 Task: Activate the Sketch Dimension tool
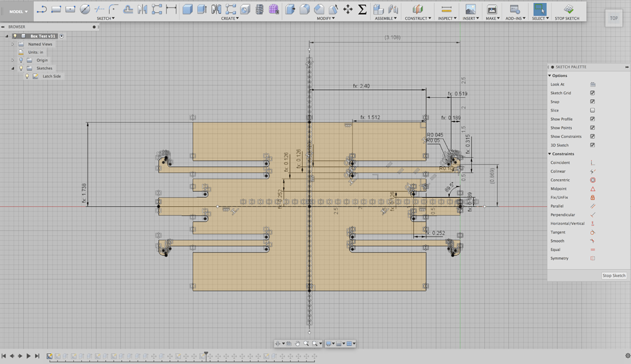pyautogui.click(x=171, y=9)
